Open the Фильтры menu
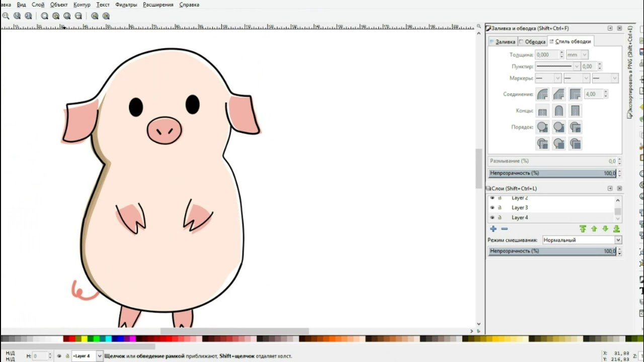Screen dimensions: 644x362 (126, 5)
